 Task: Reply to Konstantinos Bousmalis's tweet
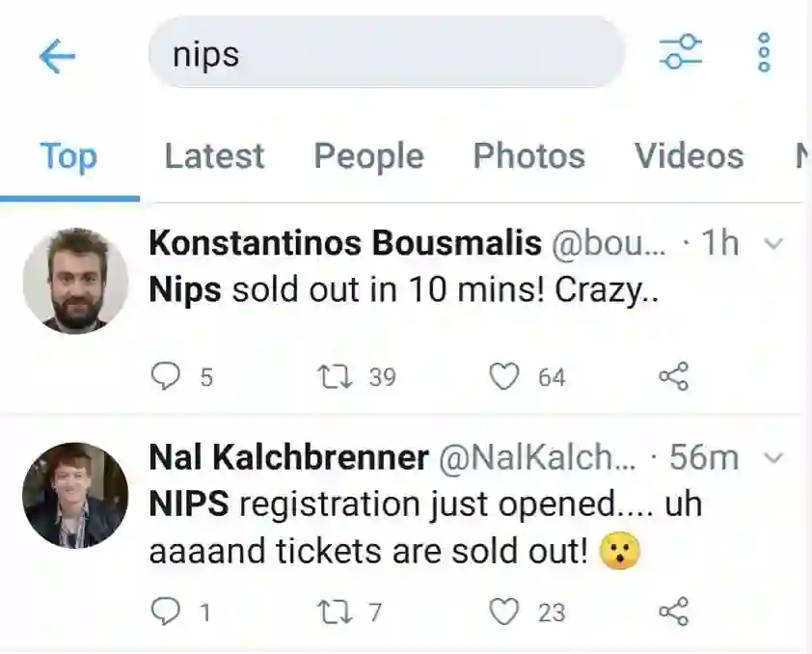(x=168, y=376)
